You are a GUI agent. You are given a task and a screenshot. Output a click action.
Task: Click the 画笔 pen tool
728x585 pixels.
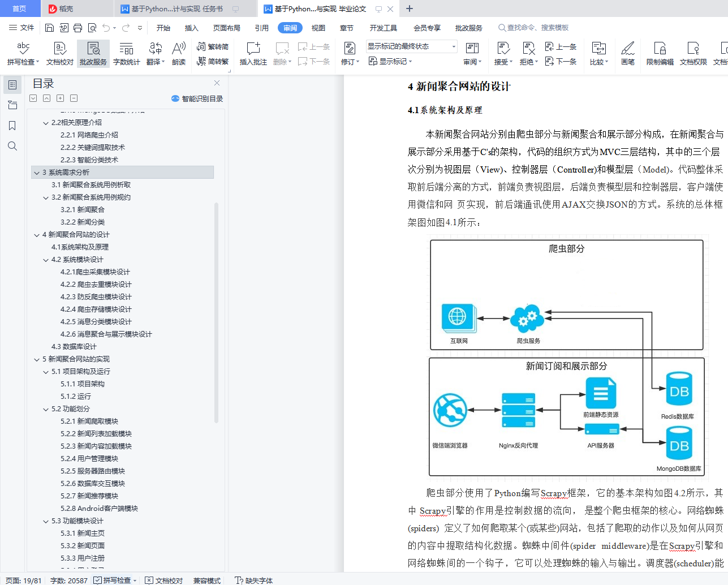(628, 54)
